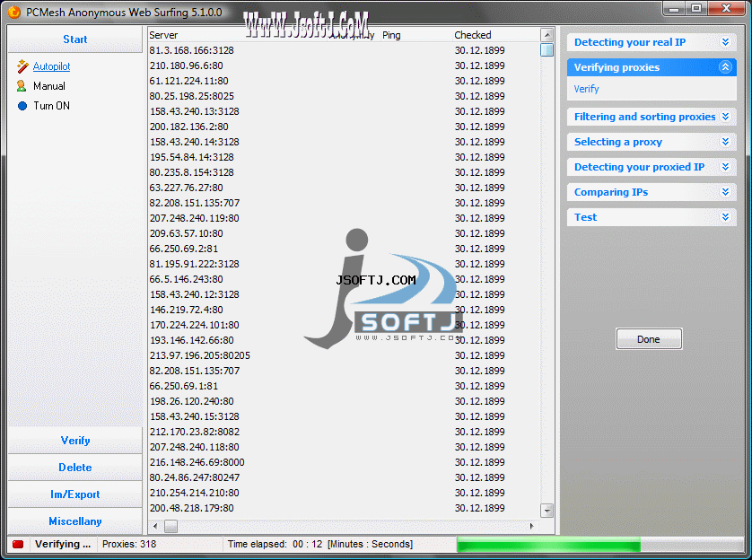Click the vertical scrollbar down arrow
752x560 pixels.
click(547, 511)
